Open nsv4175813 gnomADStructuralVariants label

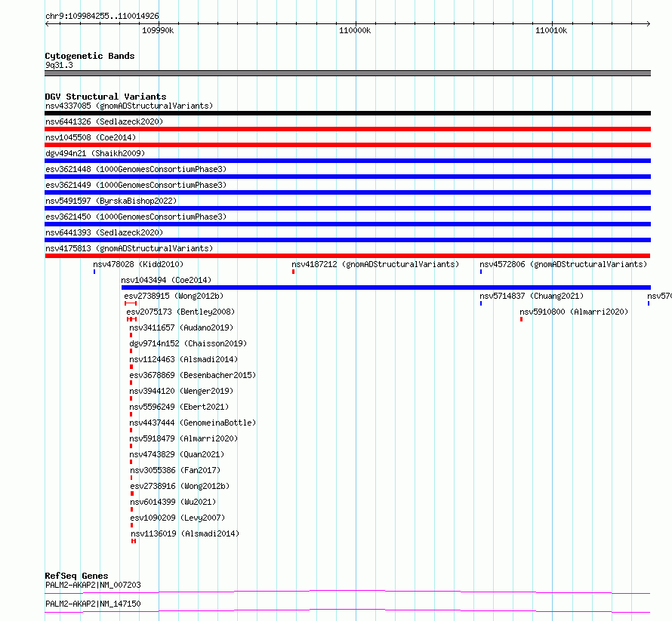click(x=129, y=248)
